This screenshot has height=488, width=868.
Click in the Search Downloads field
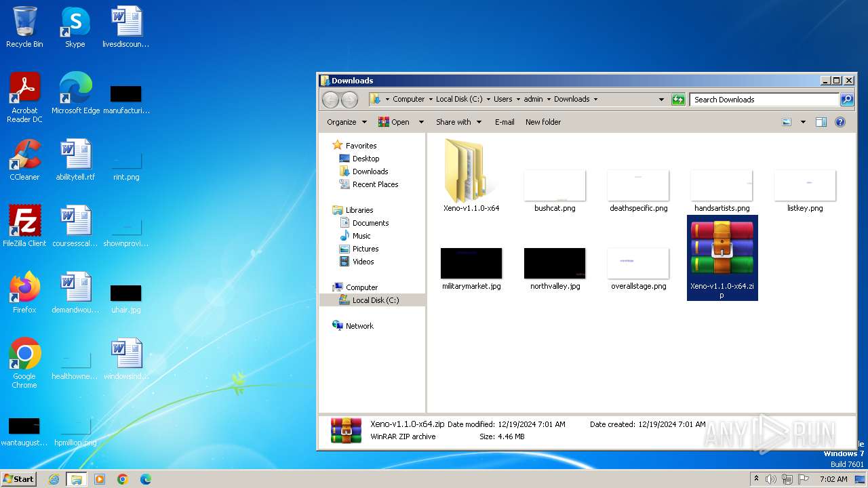point(764,100)
